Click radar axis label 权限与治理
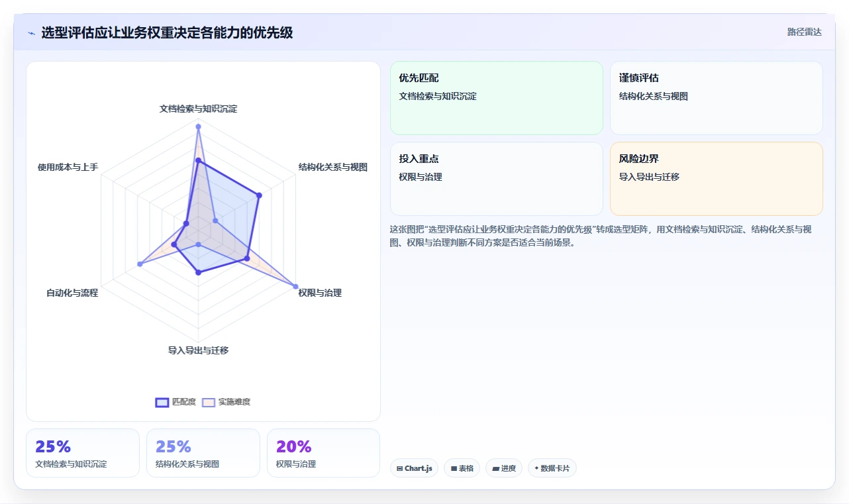Viewport: 849px width, 504px height. pyautogui.click(x=320, y=293)
